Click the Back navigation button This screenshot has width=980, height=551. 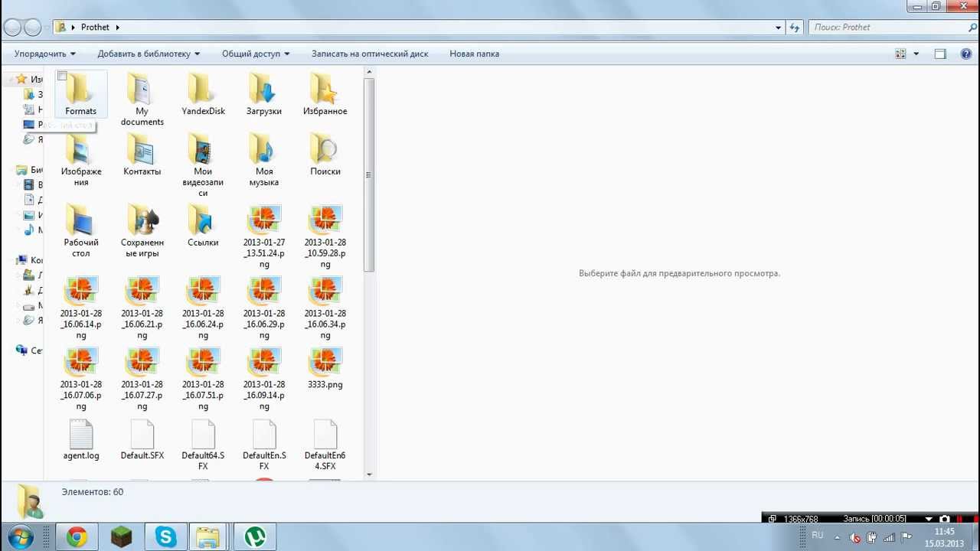coord(13,28)
